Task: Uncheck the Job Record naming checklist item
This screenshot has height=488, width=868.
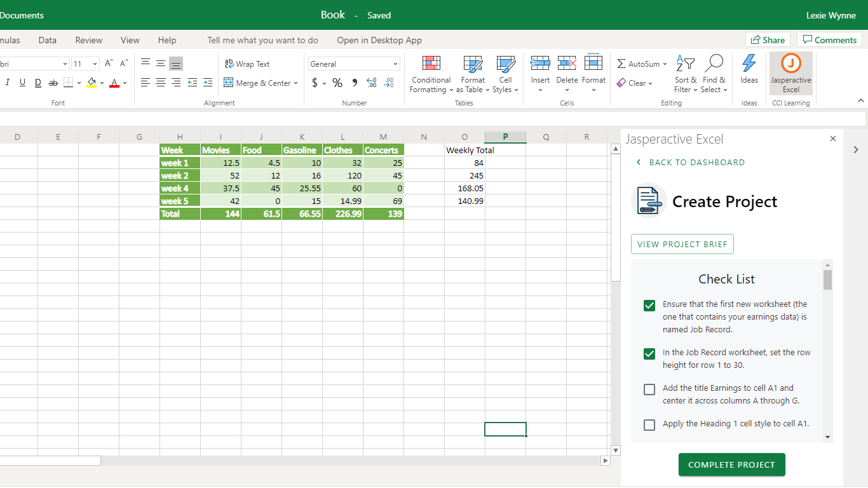Action: coord(649,306)
